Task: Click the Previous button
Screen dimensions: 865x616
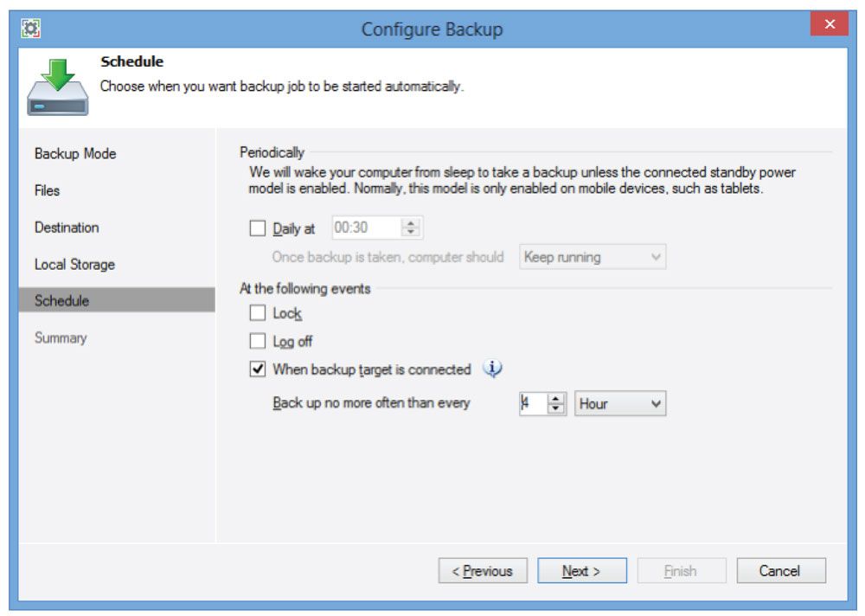Action: [483, 571]
